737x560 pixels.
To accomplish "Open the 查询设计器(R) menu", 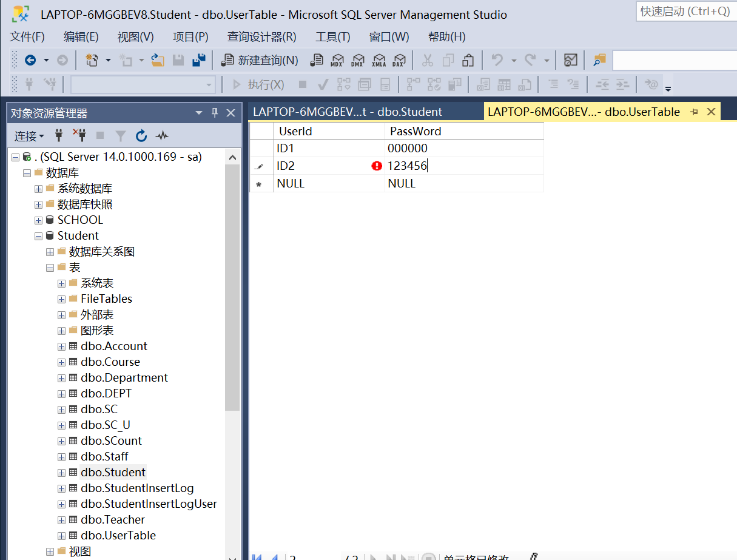I will pyautogui.click(x=262, y=37).
